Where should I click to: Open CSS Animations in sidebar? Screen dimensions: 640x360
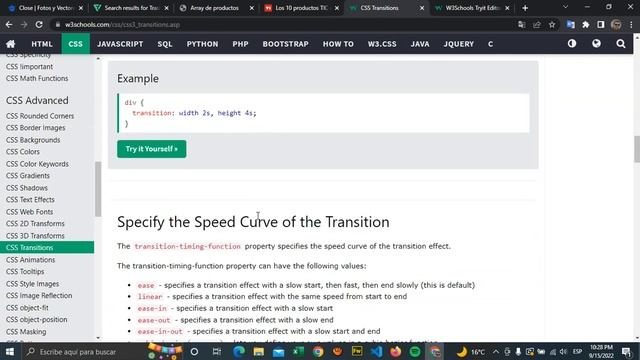pos(31,260)
